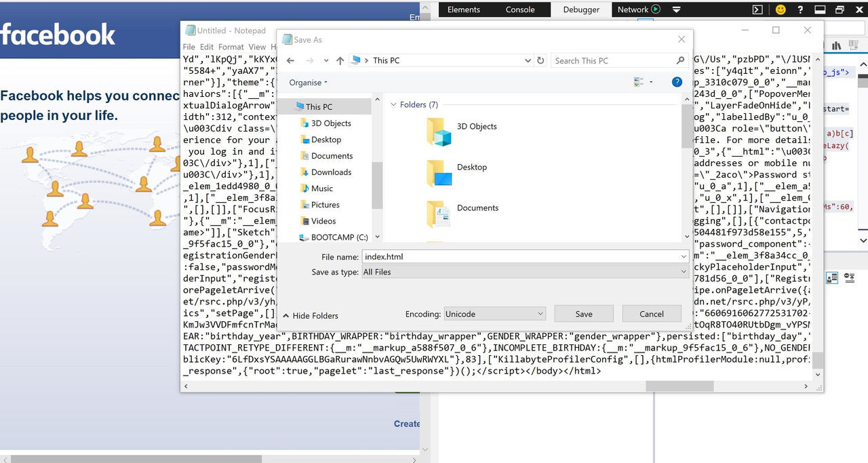The width and height of the screenshot is (868, 463).
Task: Select Downloads in the navigation tree
Action: (331, 172)
